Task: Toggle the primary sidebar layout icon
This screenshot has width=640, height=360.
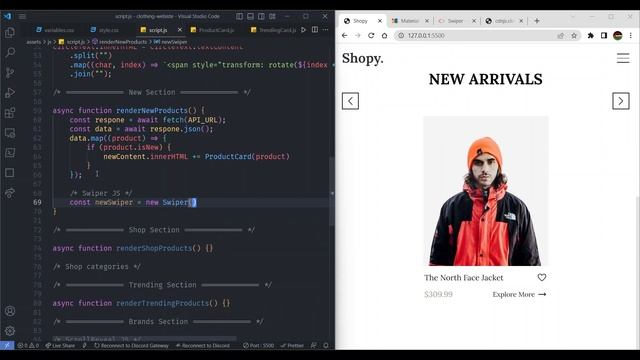Action: [x=240, y=16]
